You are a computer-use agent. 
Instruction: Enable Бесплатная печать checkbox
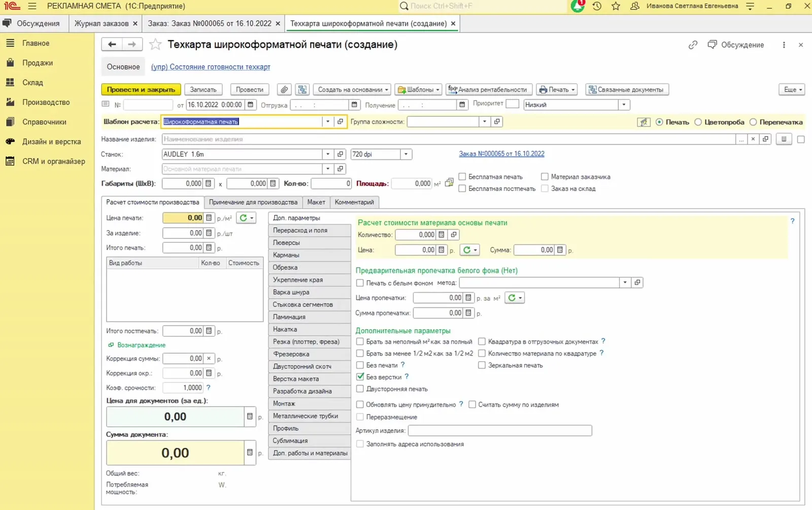[462, 177]
